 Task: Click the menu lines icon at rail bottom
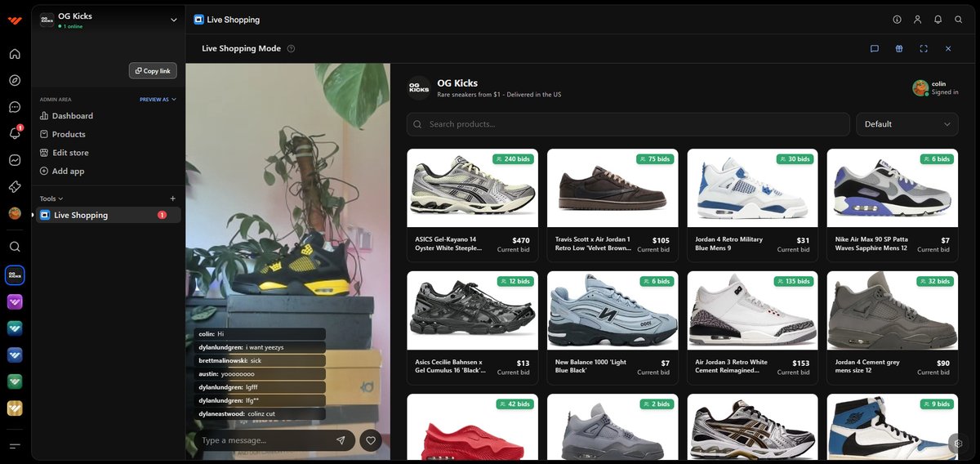click(x=15, y=446)
